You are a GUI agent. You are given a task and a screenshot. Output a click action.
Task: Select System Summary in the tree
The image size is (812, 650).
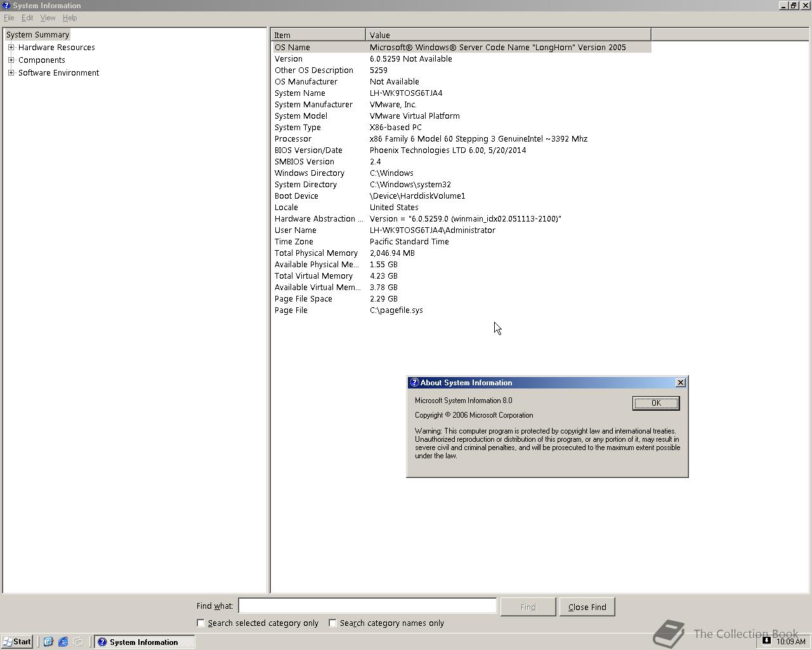click(37, 34)
